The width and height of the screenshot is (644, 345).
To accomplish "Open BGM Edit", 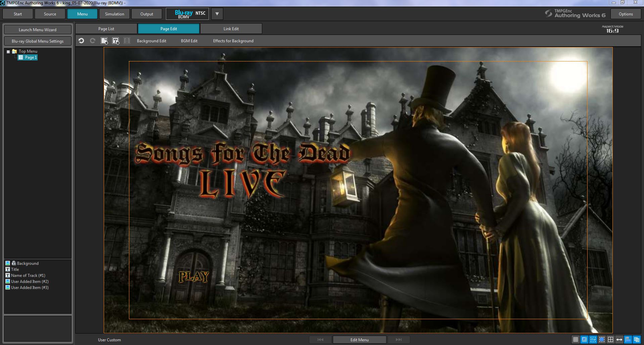I will 189,41.
